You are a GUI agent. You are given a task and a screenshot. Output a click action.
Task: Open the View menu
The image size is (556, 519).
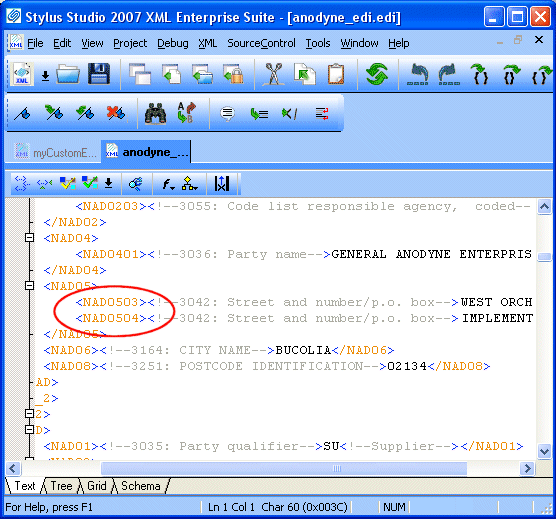[92, 44]
